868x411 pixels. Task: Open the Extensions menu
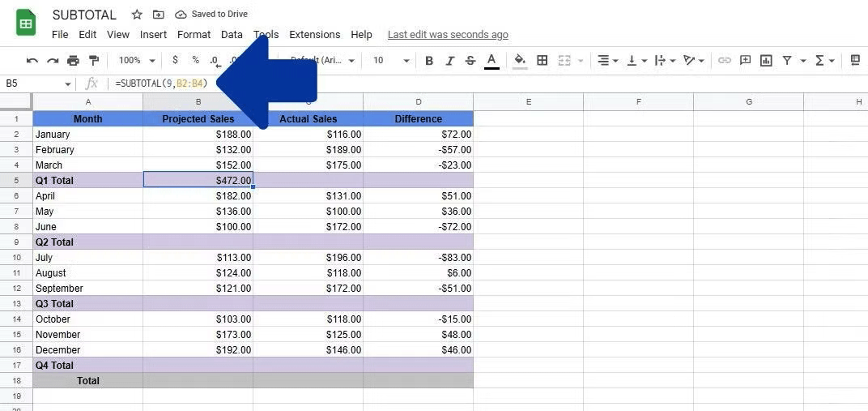tap(314, 34)
